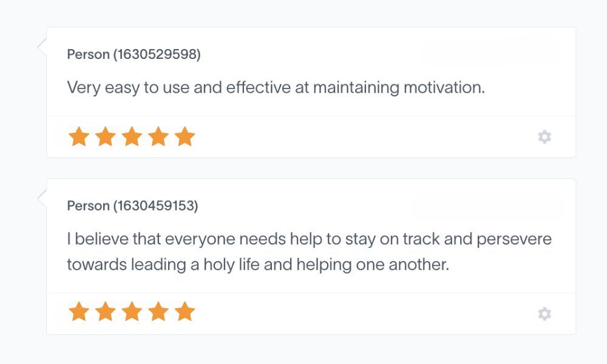Select the reviewer name Person (1630459153)
The image size is (607, 364).
click(134, 206)
